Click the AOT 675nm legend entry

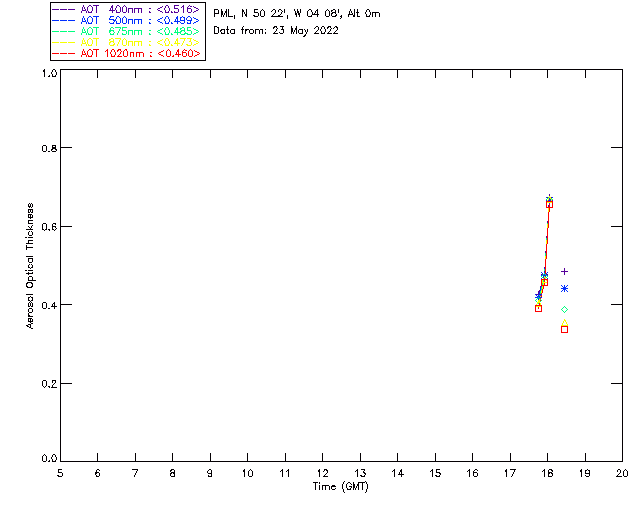tap(126, 31)
